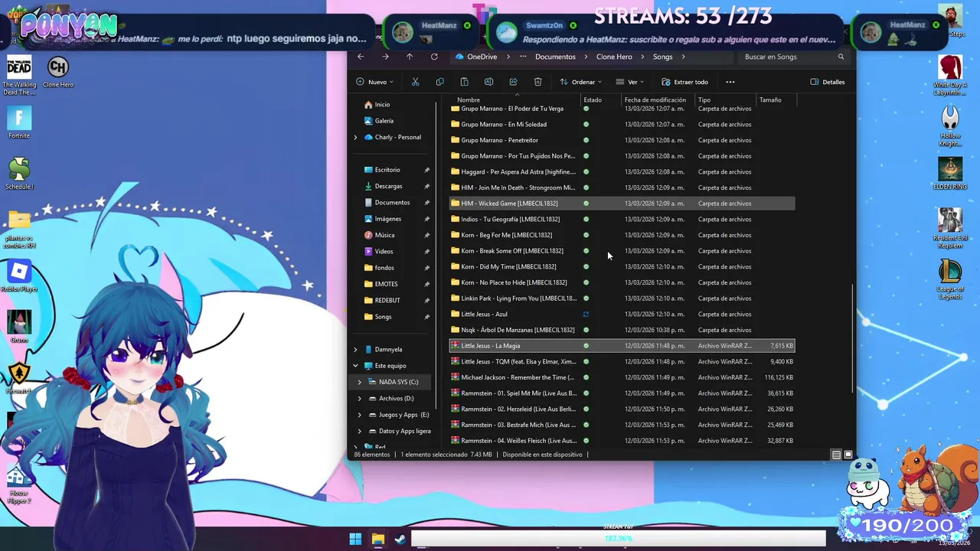This screenshot has width=980, height=551.
Task: Open Hollow Knight desktop icon
Action: pyautogui.click(x=950, y=127)
